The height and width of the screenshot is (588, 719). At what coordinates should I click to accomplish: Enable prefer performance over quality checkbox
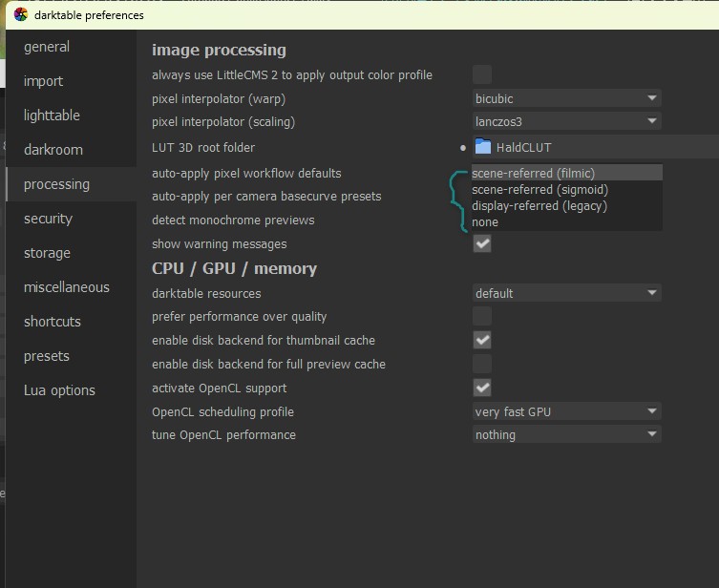482,316
